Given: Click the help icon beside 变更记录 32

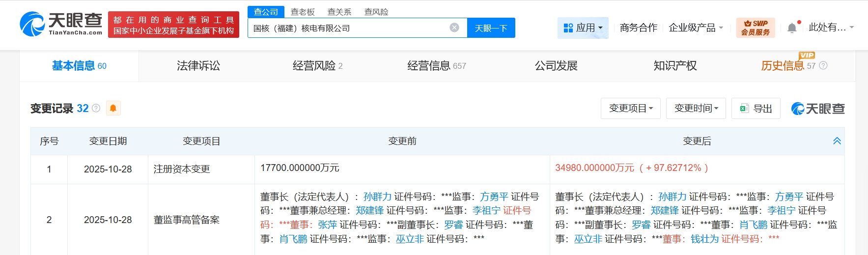Looking at the screenshot, I should point(96,108).
